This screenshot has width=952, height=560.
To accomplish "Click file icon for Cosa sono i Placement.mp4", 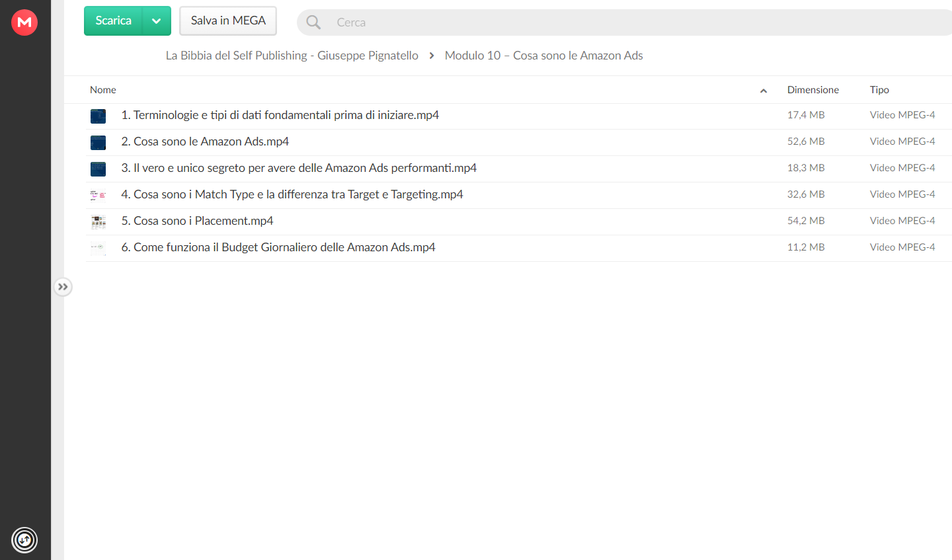I will 98,221.
